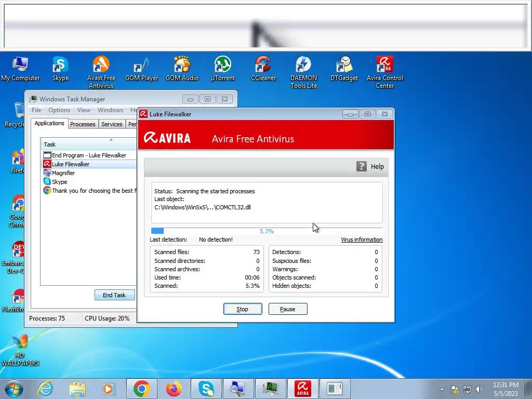Sort by the Task column header
This screenshot has height=399, width=532.
[89, 144]
